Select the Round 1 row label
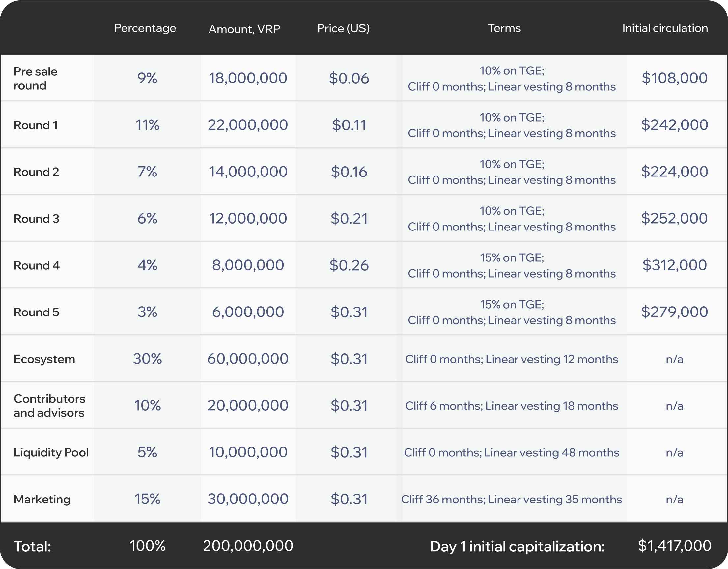The image size is (728, 569). [x=36, y=125]
